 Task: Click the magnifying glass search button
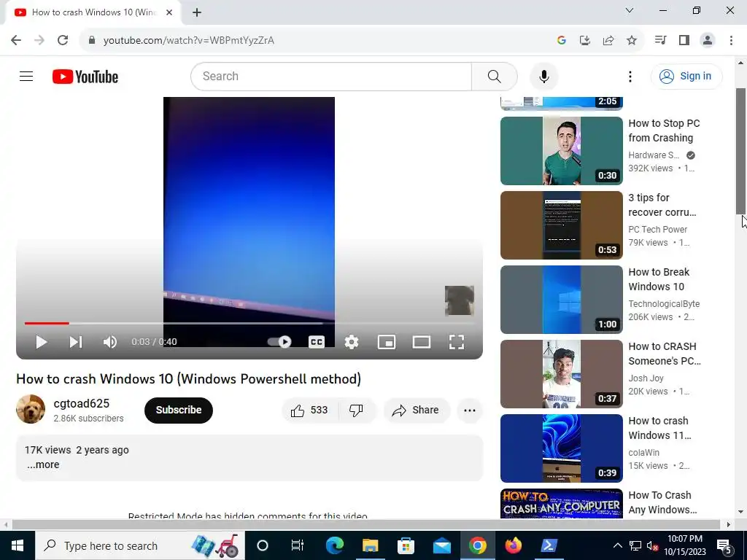495,76
